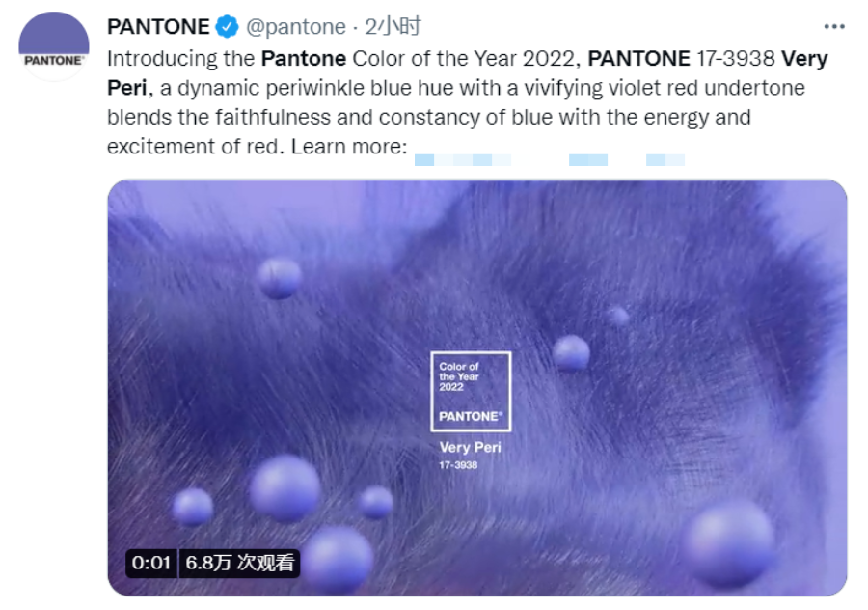Click the "Color of the Year 2022" text inside the logo
The image size is (868, 610).
pos(459,376)
